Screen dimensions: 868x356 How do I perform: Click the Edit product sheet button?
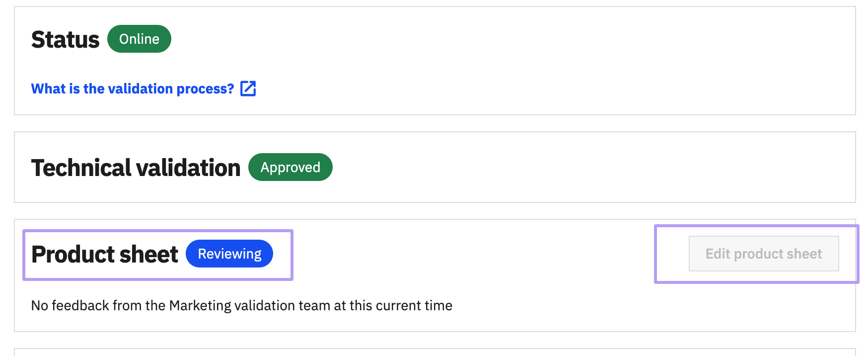pos(764,254)
